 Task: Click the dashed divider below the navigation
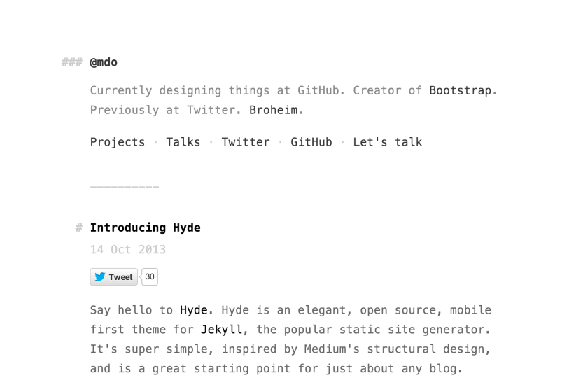125,187
